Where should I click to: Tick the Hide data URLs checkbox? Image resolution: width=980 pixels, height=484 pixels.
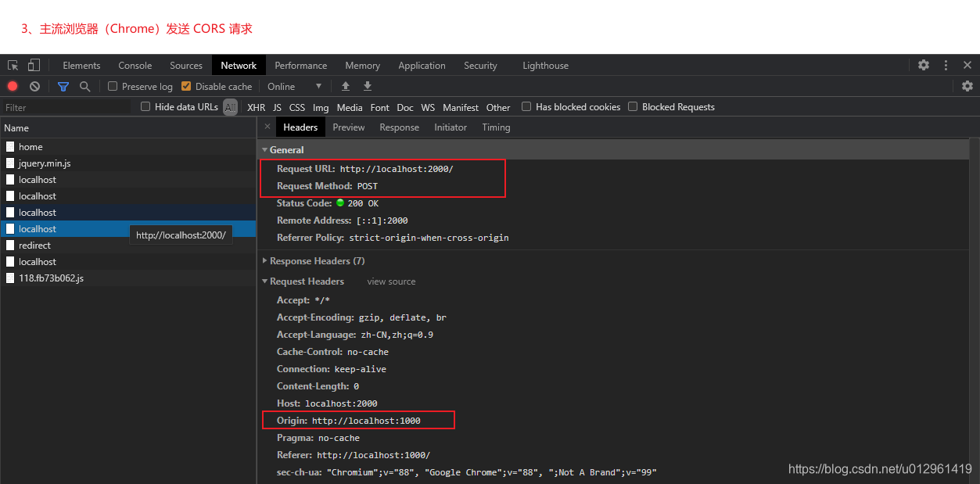[x=145, y=107]
